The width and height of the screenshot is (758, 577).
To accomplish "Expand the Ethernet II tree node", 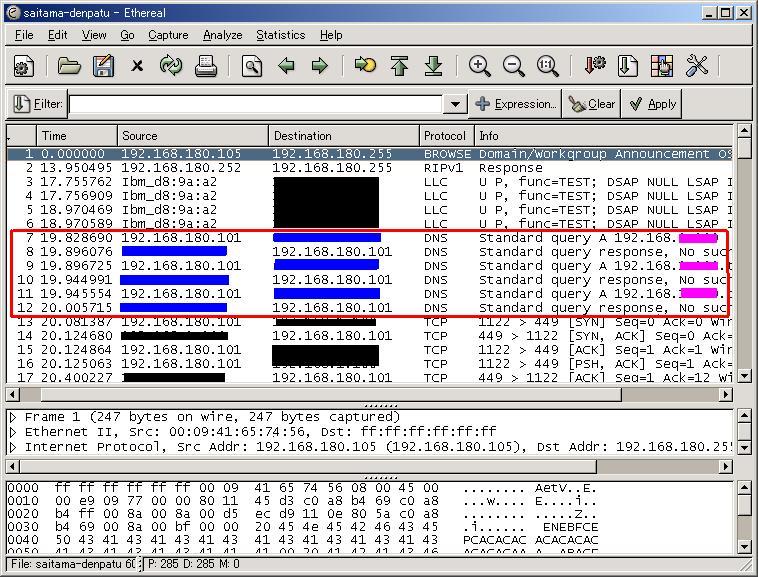I will (x=14, y=432).
